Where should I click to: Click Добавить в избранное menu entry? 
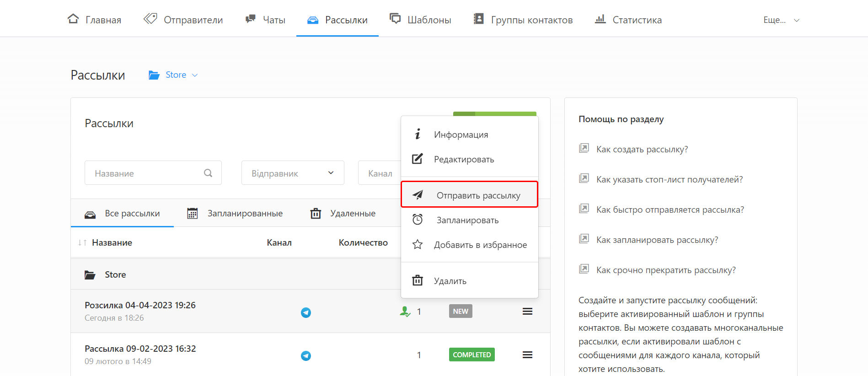coord(480,245)
